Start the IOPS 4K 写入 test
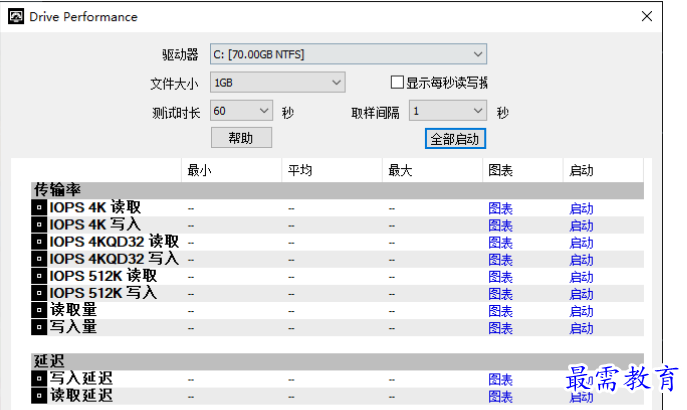The width and height of the screenshot is (687, 410). click(x=581, y=226)
